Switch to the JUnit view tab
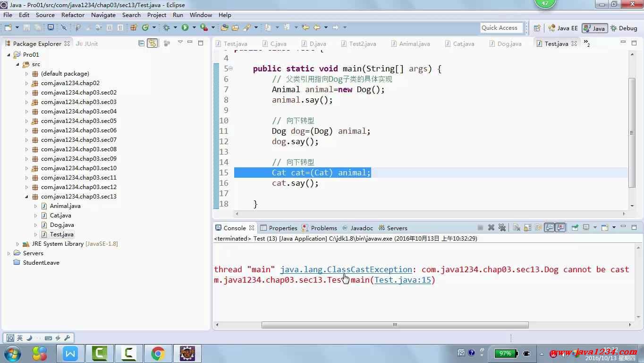Screen dimensions: 644x363 click(x=87, y=43)
